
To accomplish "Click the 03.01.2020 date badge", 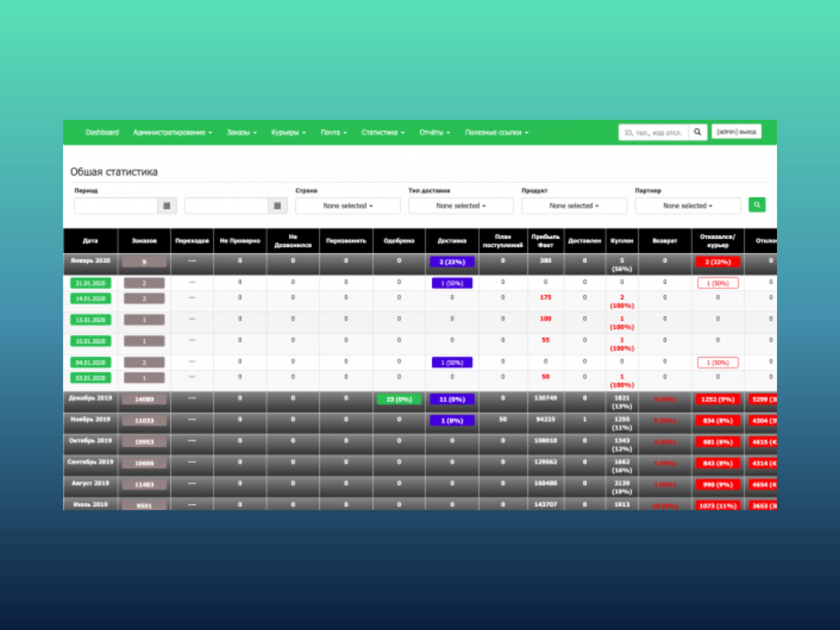I will [x=91, y=378].
